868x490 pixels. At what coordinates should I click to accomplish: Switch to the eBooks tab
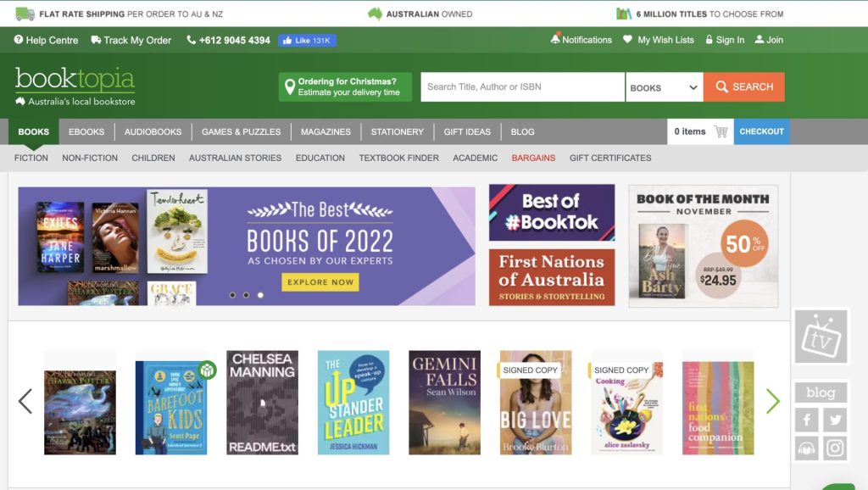pyautogui.click(x=88, y=131)
